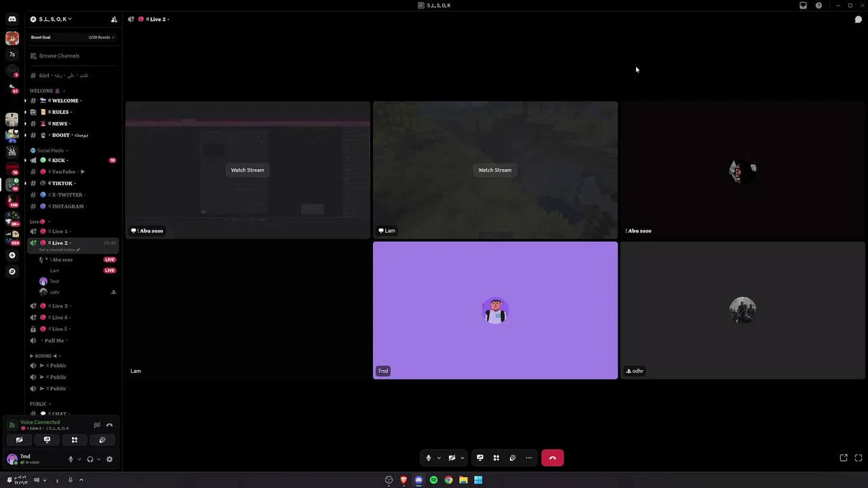Open File Explorer from the taskbar

463,480
